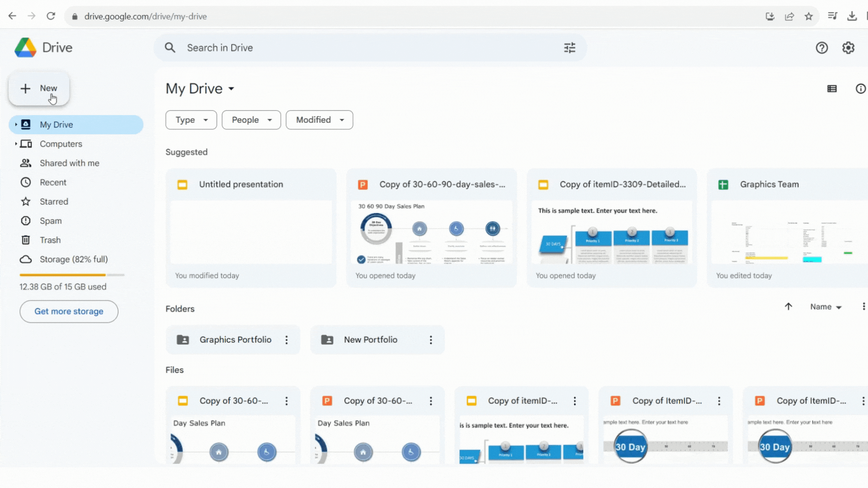
Task: Open the Trash section
Action: 50,240
